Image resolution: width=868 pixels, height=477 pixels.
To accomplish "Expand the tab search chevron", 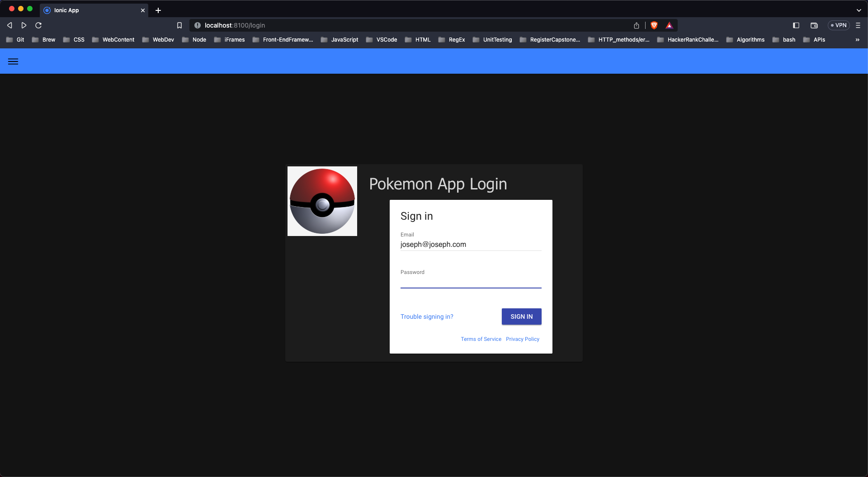I will point(859,10).
